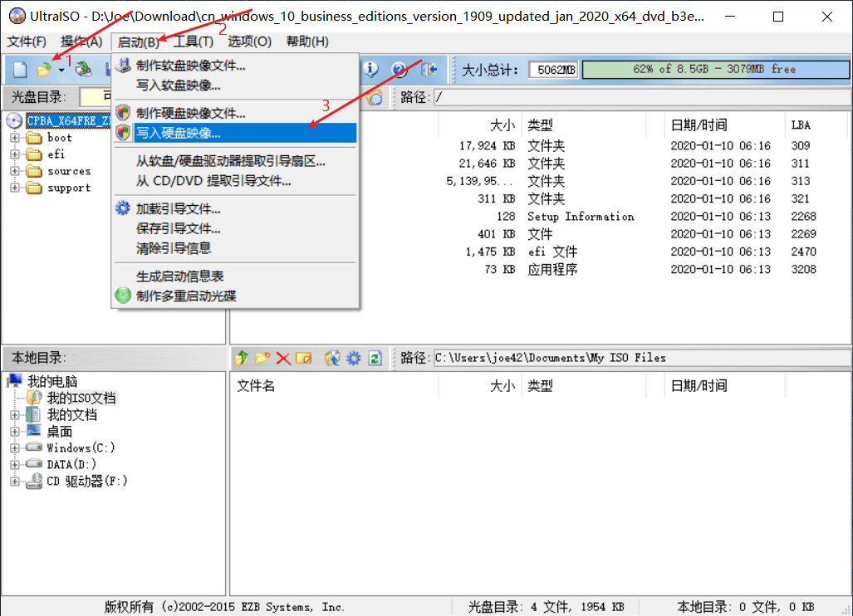853x616 pixels.
Task: Expand the DATA(D:) drive node
Action: click(x=15, y=465)
